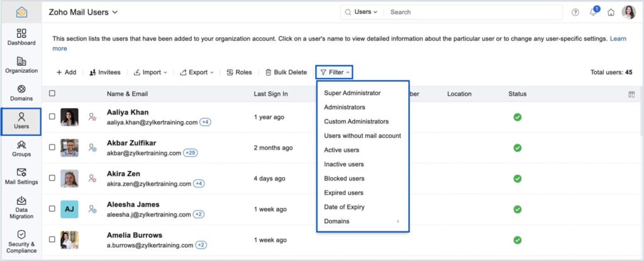Screen dimensions: 644x261
Task: Open Dashboard from the sidebar
Action: pos(21,36)
